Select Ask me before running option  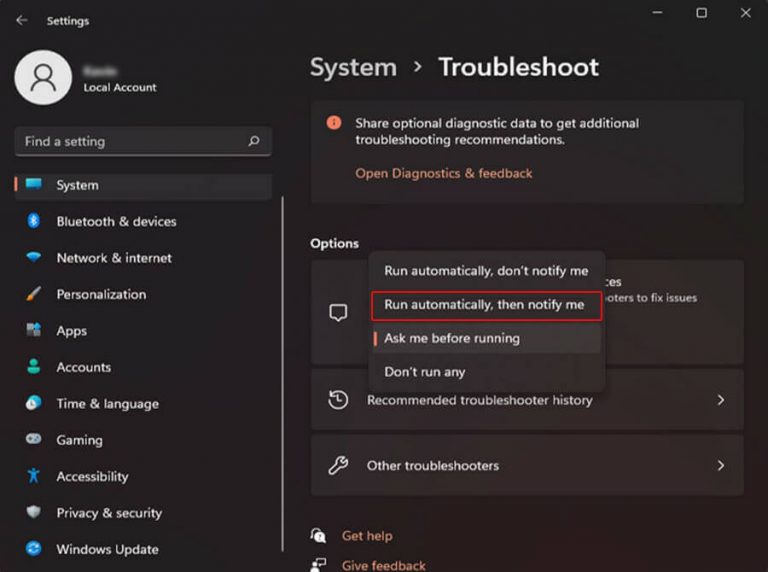tap(486, 338)
